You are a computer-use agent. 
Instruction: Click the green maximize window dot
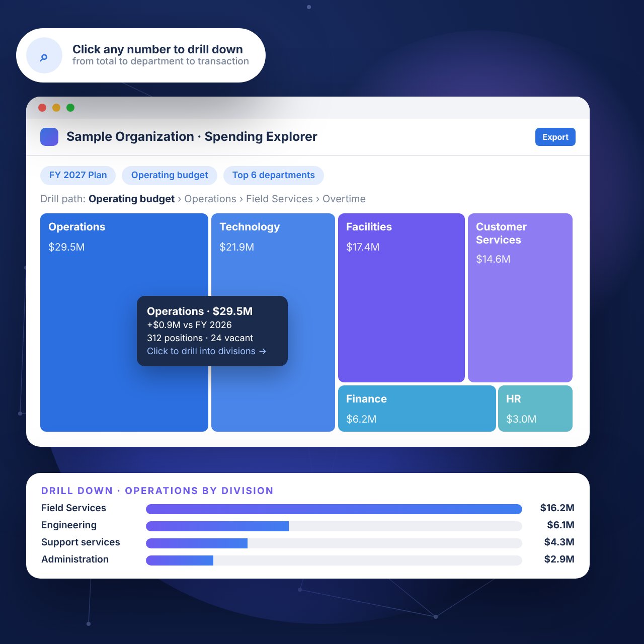pos(70,108)
